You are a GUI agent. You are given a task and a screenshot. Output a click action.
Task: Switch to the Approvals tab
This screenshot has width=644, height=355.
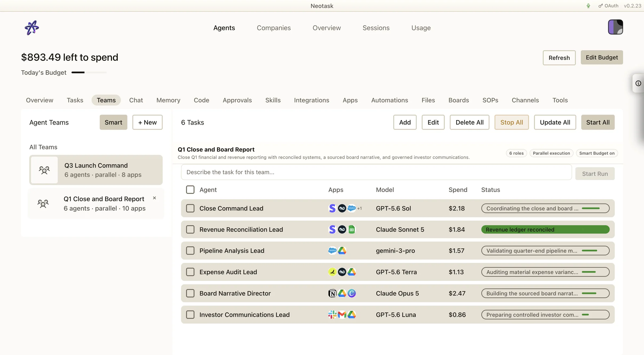pos(237,100)
